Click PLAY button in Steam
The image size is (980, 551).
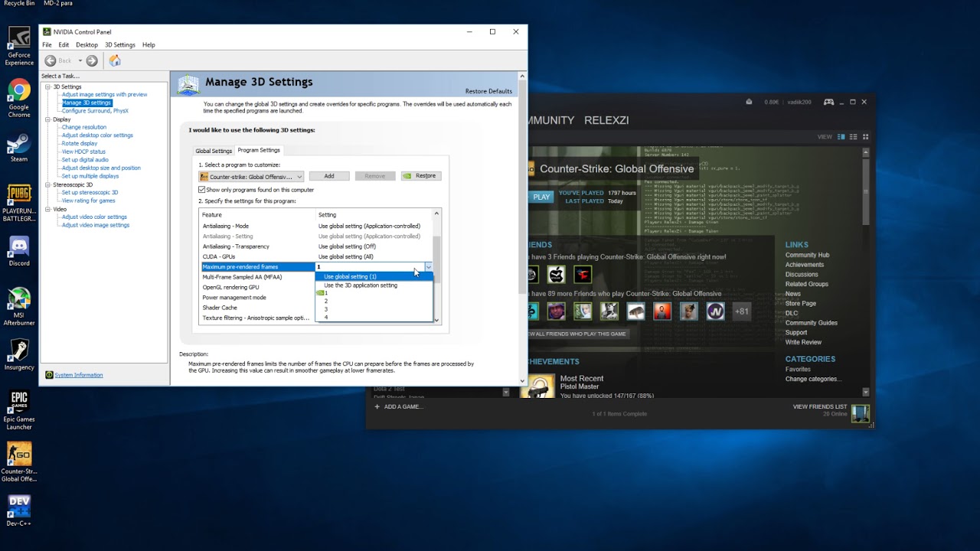(x=541, y=197)
